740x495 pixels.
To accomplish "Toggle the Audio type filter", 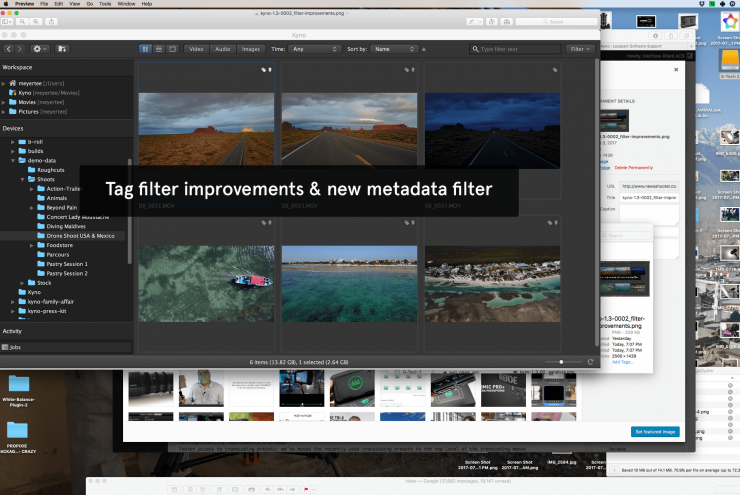I will tap(222, 48).
